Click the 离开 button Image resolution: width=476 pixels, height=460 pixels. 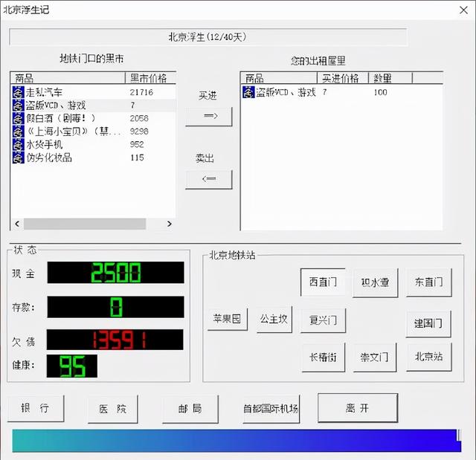356,408
